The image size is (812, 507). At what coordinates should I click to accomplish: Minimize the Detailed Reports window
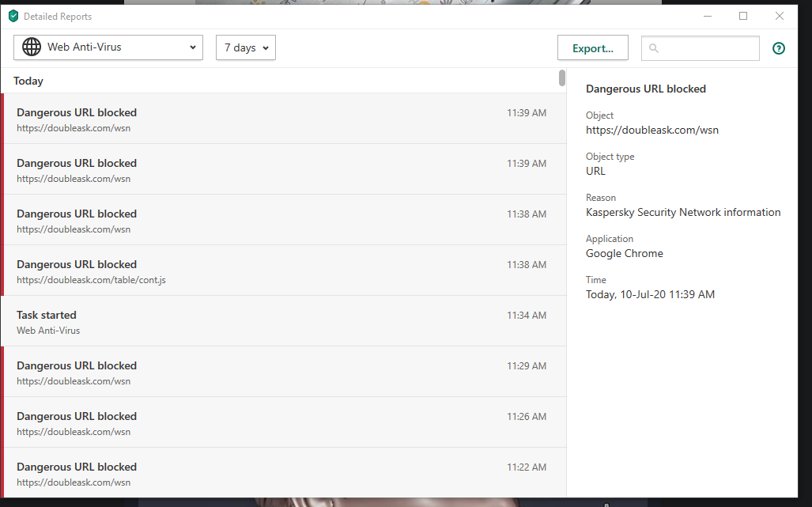(x=708, y=16)
